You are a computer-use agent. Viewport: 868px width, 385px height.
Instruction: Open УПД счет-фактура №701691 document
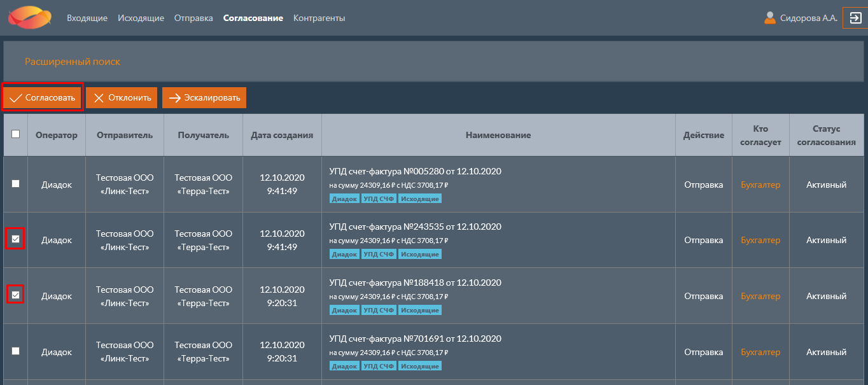click(x=416, y=339)
